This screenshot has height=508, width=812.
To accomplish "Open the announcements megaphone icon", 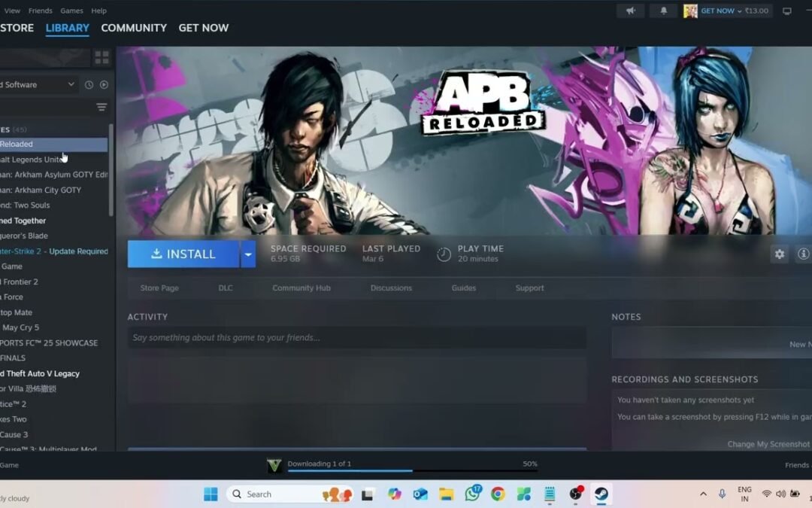I will pyautogui.click(x=631, y=11).
